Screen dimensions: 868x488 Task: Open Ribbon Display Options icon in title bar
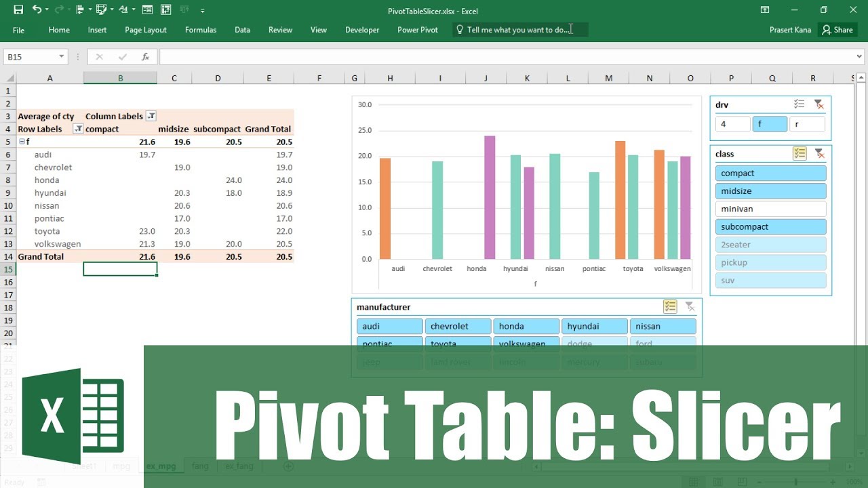pyautogui.click(x=765, y=10)
